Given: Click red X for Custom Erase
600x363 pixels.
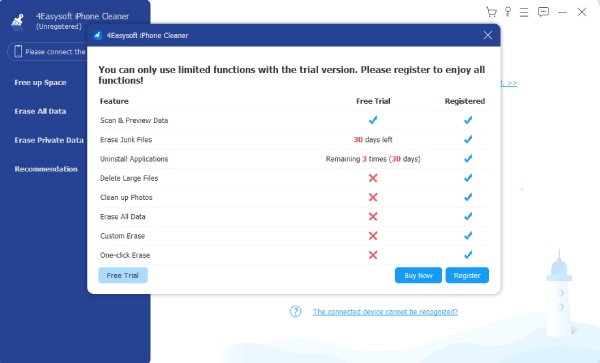Looking at the screenshot, I should (x=373, y=236).
